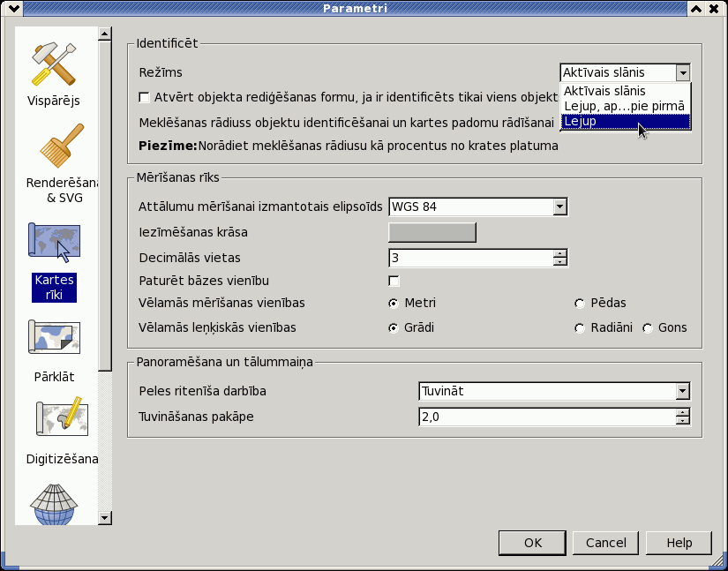Collapse the Režīms combo box arrow
The image size is (728, 571).
[682, 73]
